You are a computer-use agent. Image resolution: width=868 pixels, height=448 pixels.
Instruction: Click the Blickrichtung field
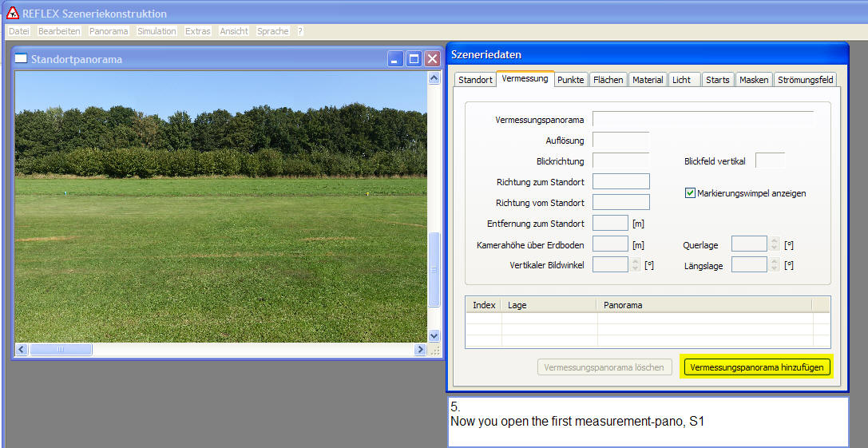pos(620,161)
